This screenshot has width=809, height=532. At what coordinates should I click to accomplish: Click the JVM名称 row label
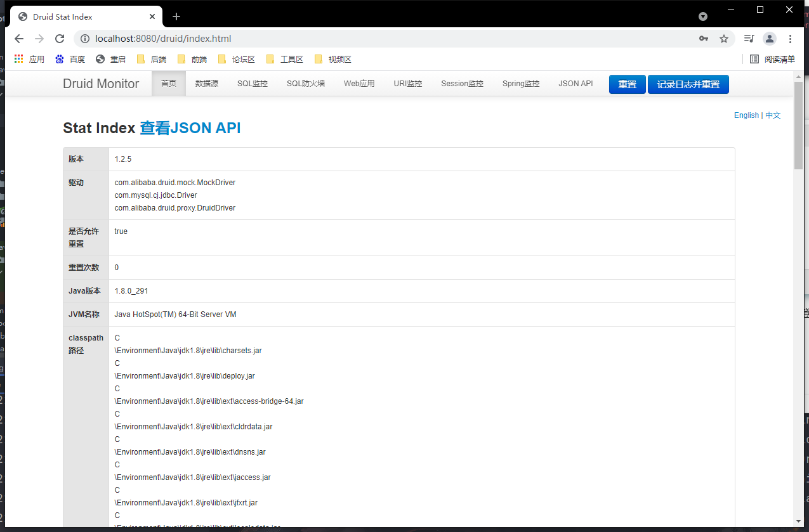pyautogui.click(x=84, y=315)
